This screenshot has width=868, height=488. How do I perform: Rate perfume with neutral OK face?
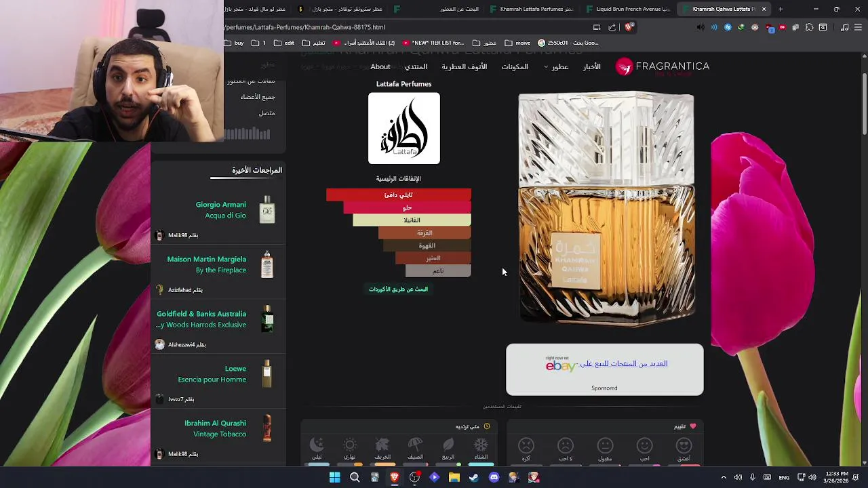pos(605,445)
